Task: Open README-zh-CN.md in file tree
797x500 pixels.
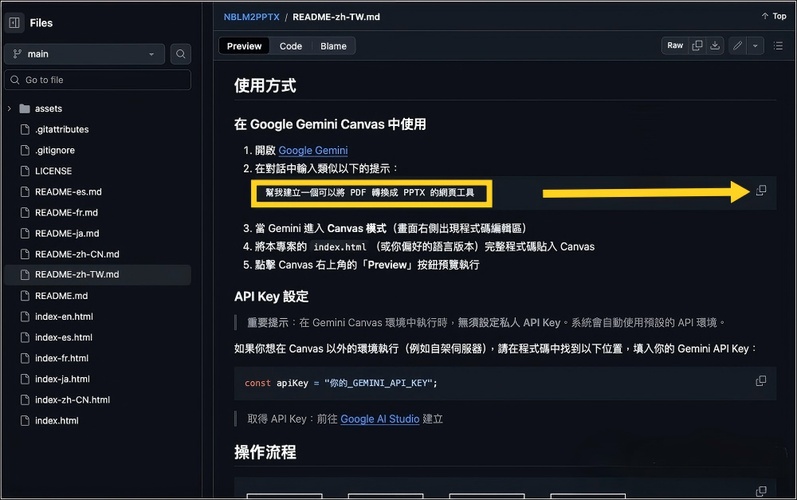Action: tap(77, 254)
